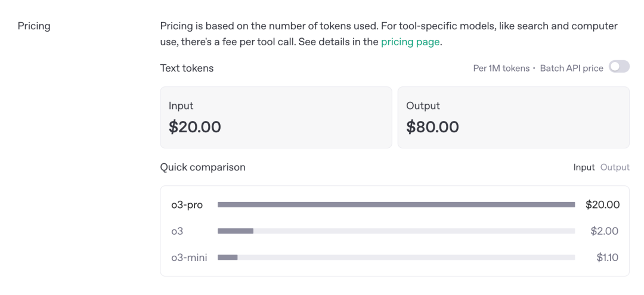Switch quick comparison to Output tab
This screenshot has width=644, height=295.
click(x=615, y=167)
